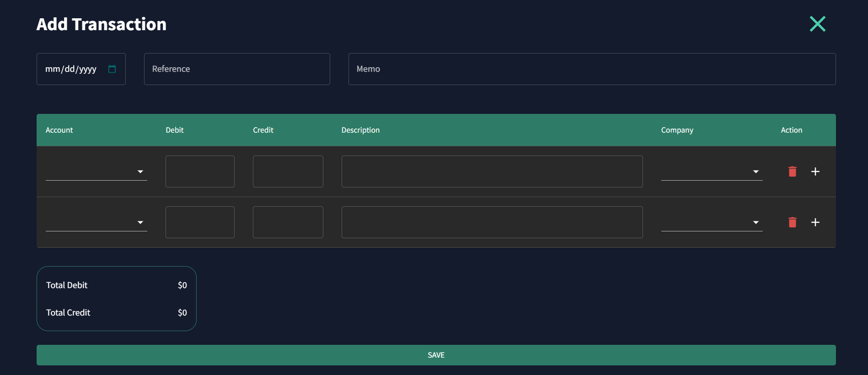Focus the Reference input field

237,69
